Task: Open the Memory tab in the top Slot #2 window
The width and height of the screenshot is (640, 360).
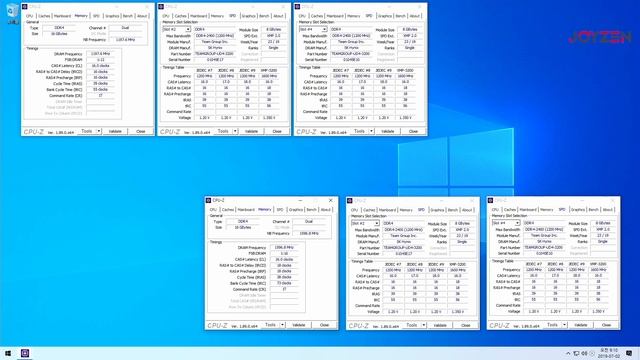Action: tap(217, 16)
